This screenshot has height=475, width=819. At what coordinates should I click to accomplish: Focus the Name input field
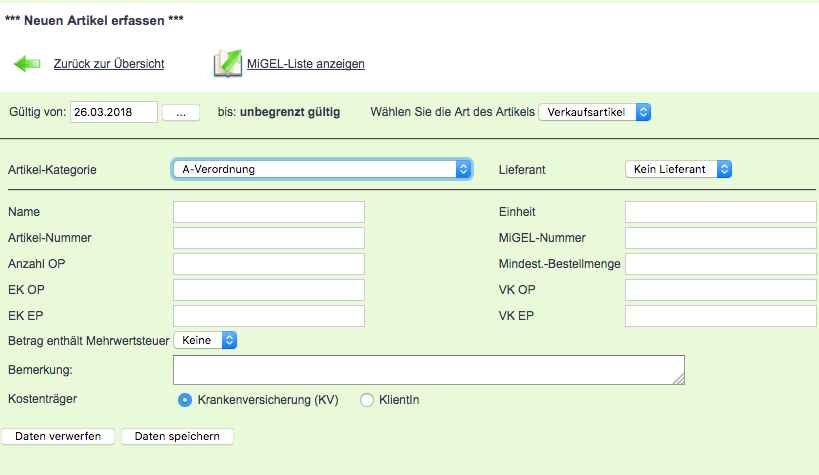(268, 212)
